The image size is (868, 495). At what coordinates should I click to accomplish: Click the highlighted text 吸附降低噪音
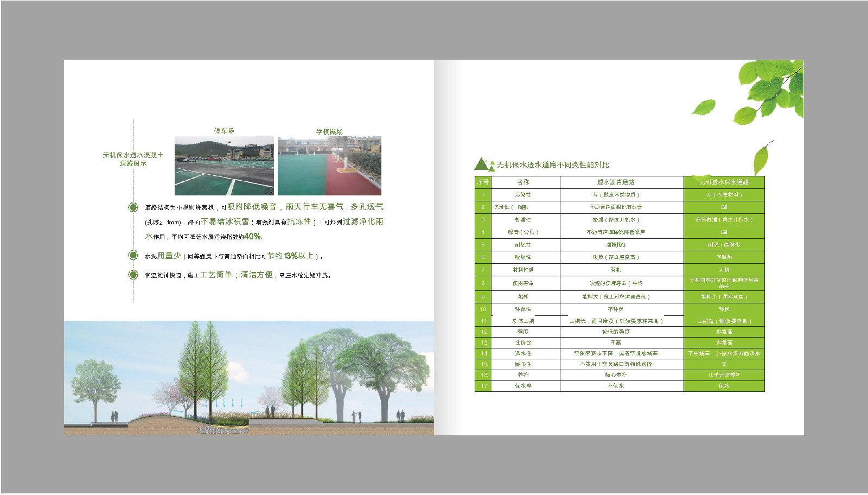[x=252, y=207]
